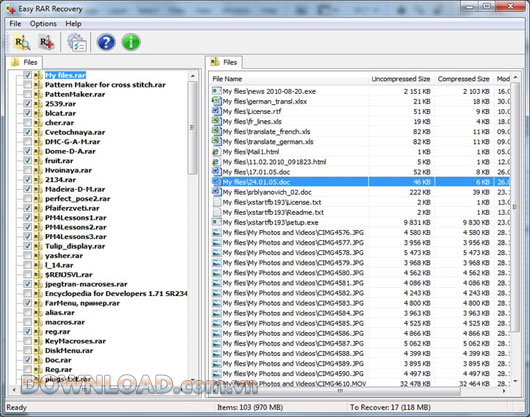Check the macros.rar checkbox
This screenshot has width=530, height=417.
(x=28, y=322)
